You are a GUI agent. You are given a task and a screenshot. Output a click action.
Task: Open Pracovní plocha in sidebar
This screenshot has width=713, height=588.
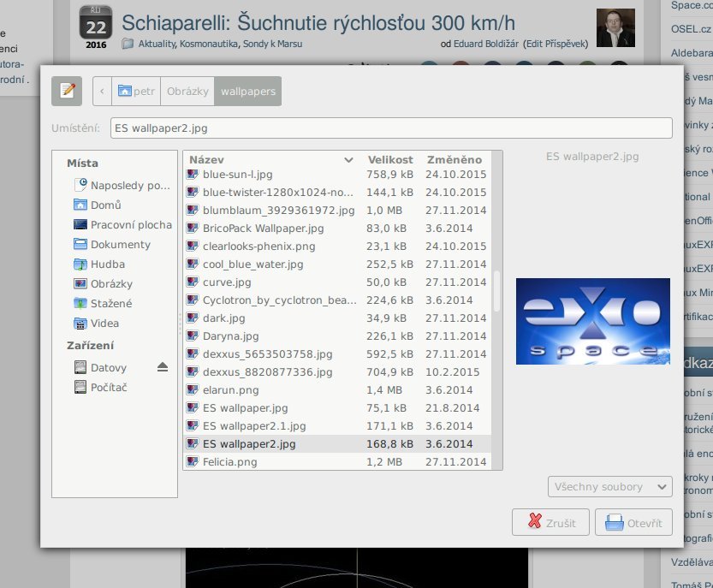point(122,224)
